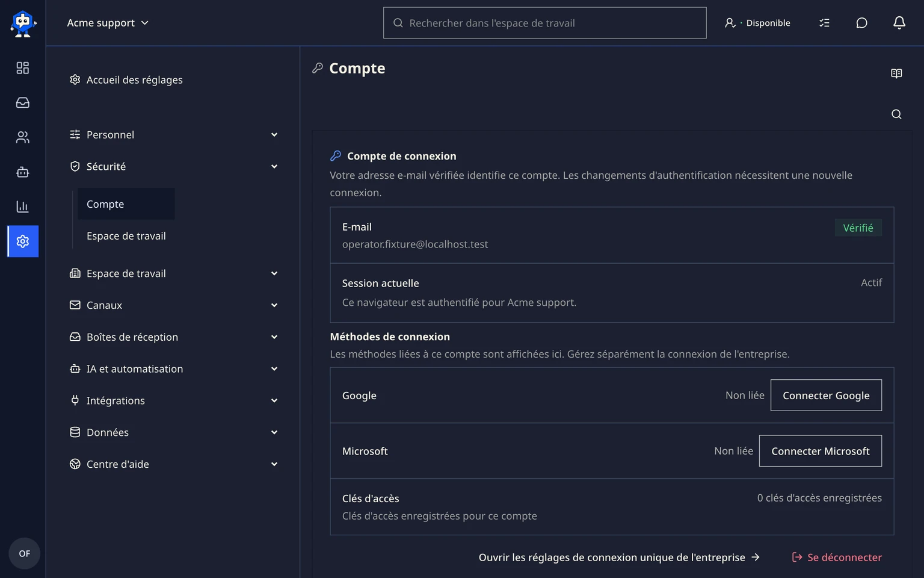Expand the Boîtes de réception section
The width and height of the screenshot is (924, 578).
coord(174,337)
